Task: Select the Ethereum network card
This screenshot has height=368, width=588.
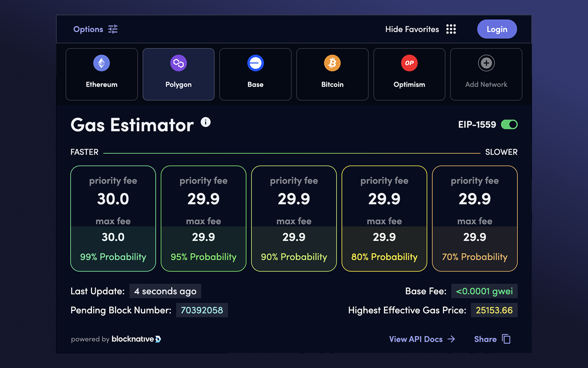Action: click(x=102, y=74)
